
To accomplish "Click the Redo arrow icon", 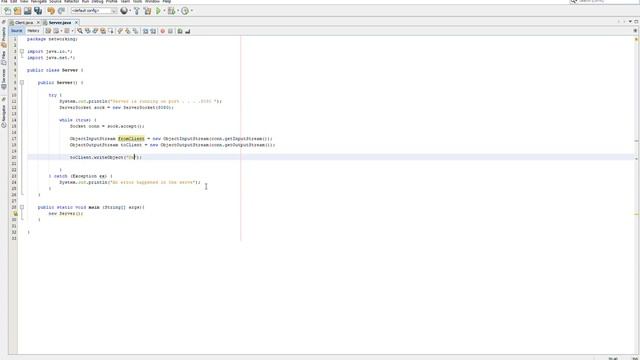I will pos(61,11).
